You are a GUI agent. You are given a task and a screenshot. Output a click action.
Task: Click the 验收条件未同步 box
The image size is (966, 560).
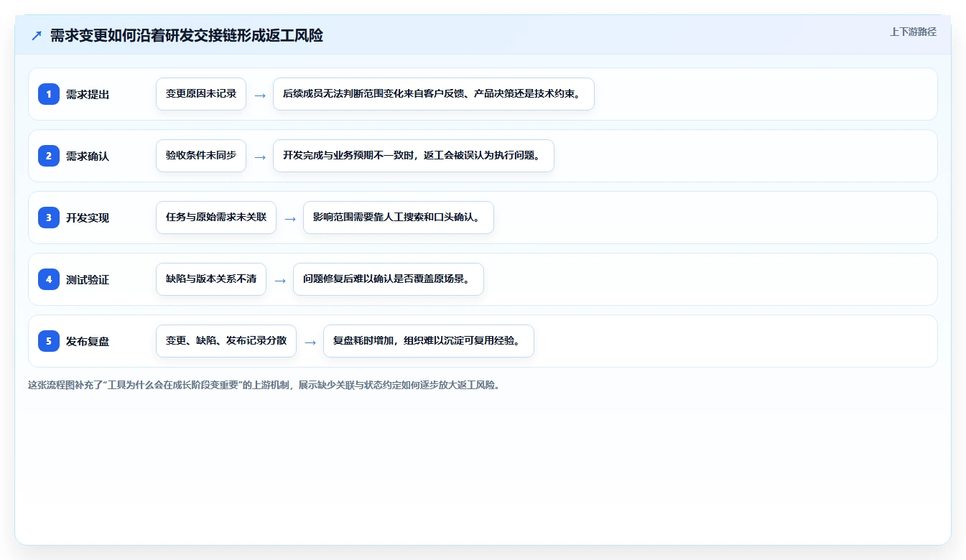pyautogui.click(x=201, y=156)
